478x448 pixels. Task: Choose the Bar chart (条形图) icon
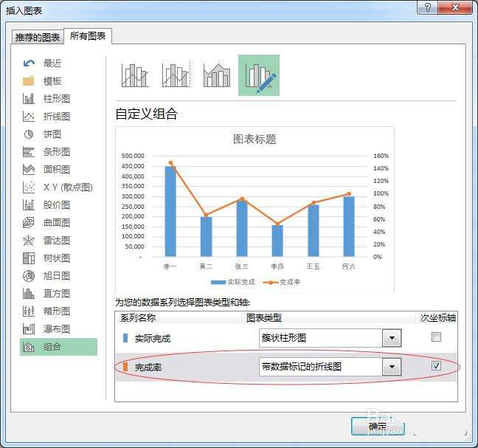pos(29,152)
